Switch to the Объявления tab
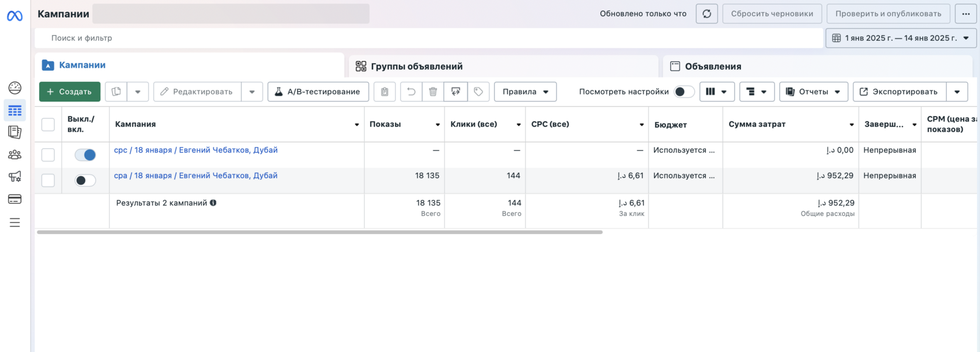This screenshot has height=352, width=980. click(x=712, y=67)
